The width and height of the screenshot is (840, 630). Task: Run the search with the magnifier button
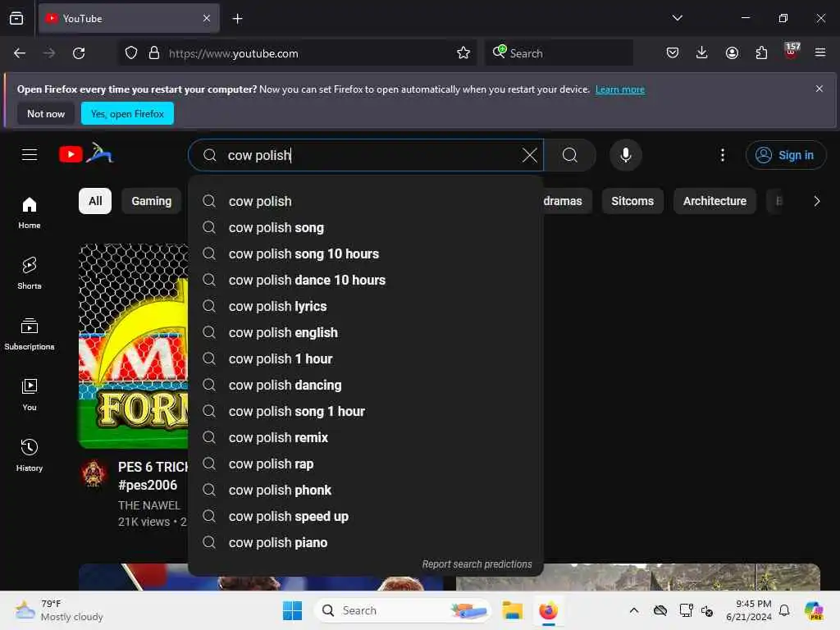point(570,155)
